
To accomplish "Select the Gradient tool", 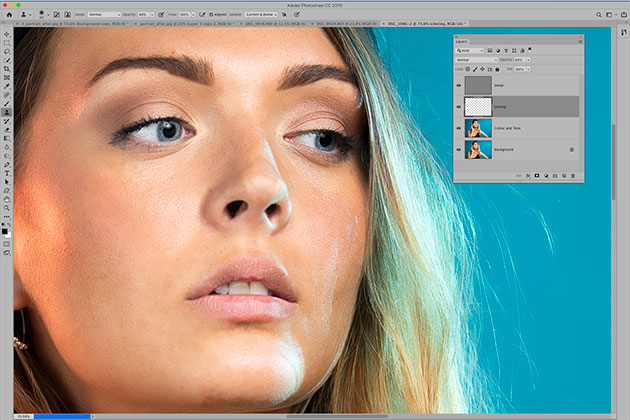I will [x=7, y=139].
